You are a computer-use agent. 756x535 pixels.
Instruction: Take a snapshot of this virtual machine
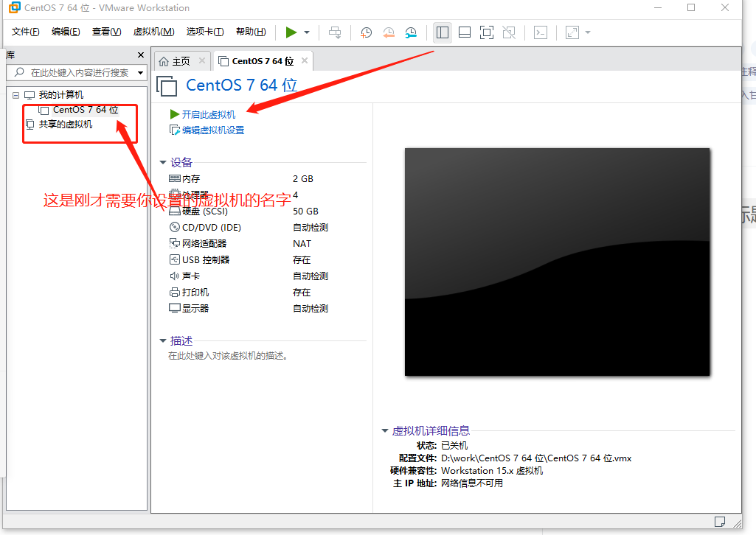click(x=366, y=32)
